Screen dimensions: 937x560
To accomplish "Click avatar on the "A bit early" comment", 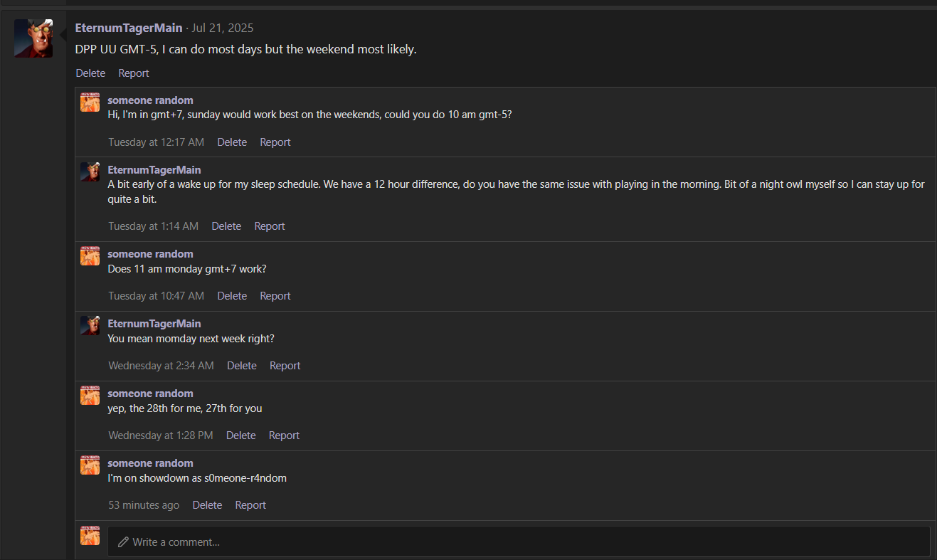I will click(x=90, y=172).
